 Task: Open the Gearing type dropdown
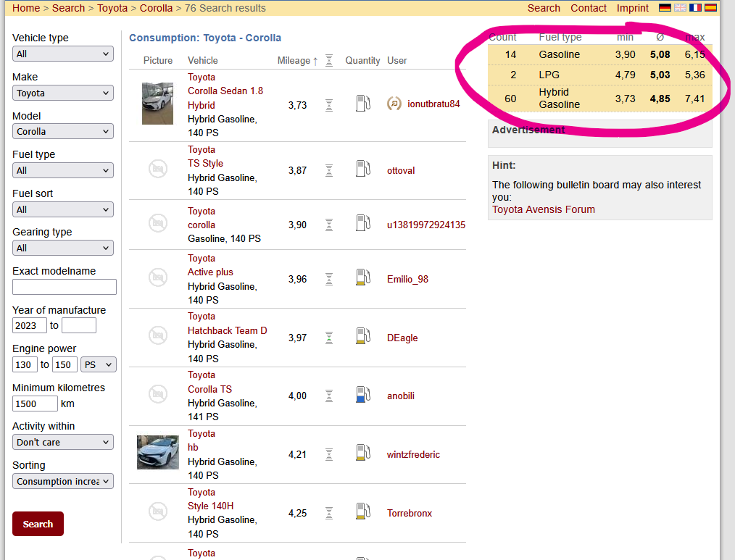pyautogui.click(x=63, y=248)
